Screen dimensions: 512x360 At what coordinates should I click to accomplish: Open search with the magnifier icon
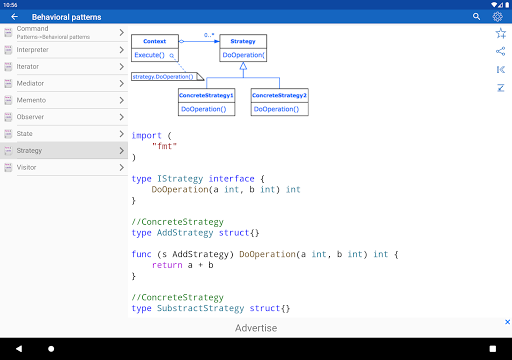click(476, 17)
